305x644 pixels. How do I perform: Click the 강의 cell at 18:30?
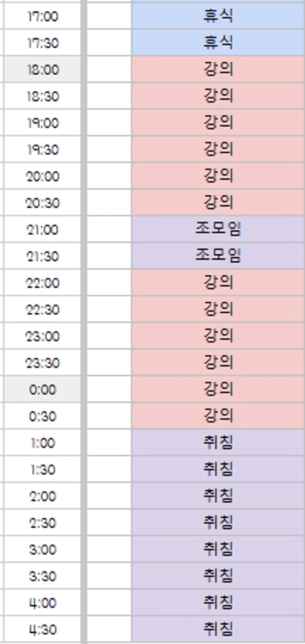click(x=218, y=96)
